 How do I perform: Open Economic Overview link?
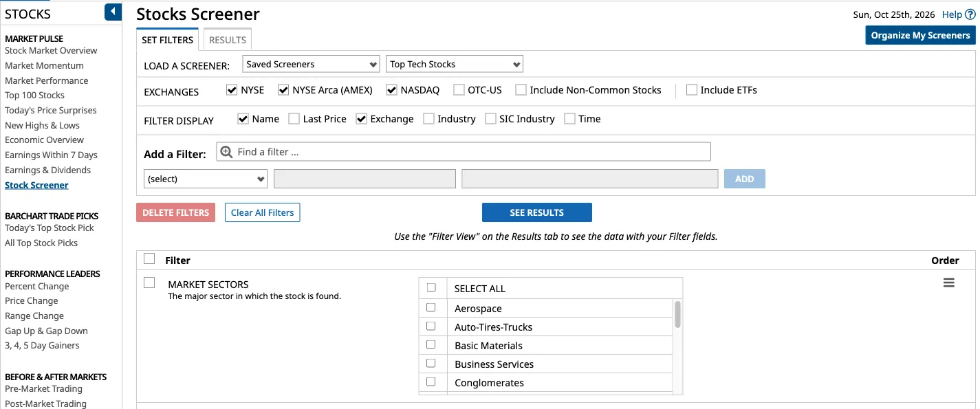point(44,140)
